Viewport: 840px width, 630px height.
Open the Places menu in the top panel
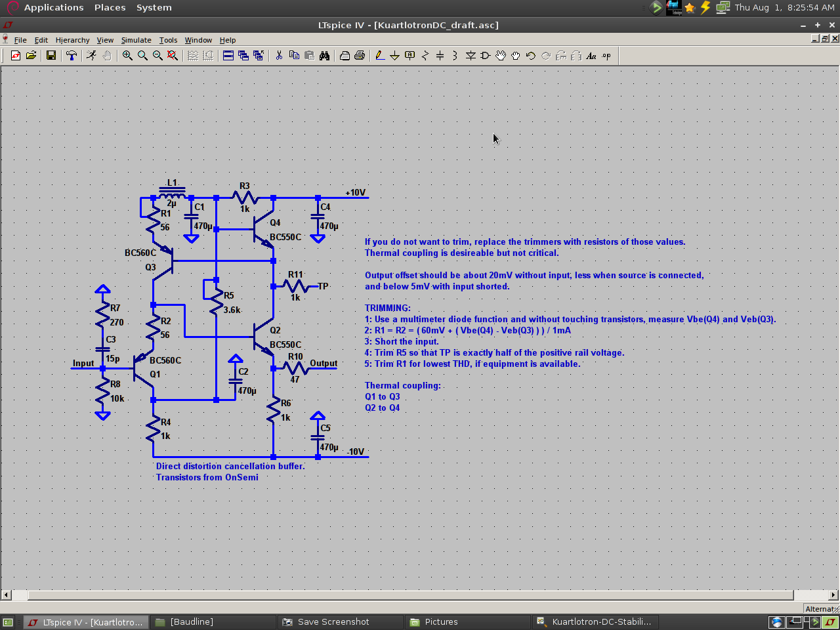tap(110, 8)
